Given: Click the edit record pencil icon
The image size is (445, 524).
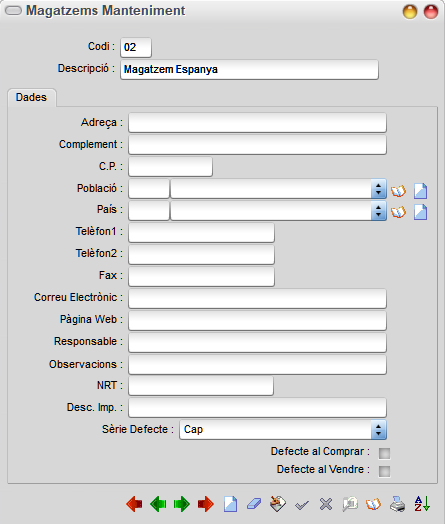Looking at the screenshot, I should tap(278, 504).
